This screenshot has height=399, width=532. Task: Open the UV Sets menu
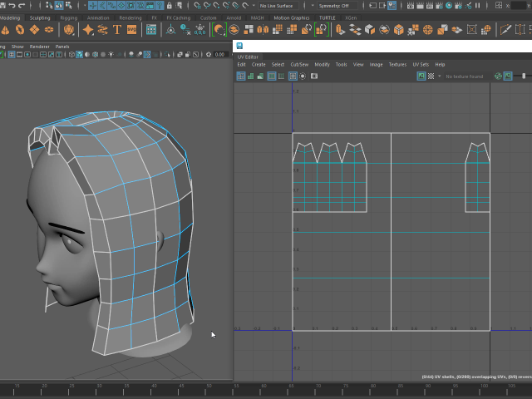(421, 64)
